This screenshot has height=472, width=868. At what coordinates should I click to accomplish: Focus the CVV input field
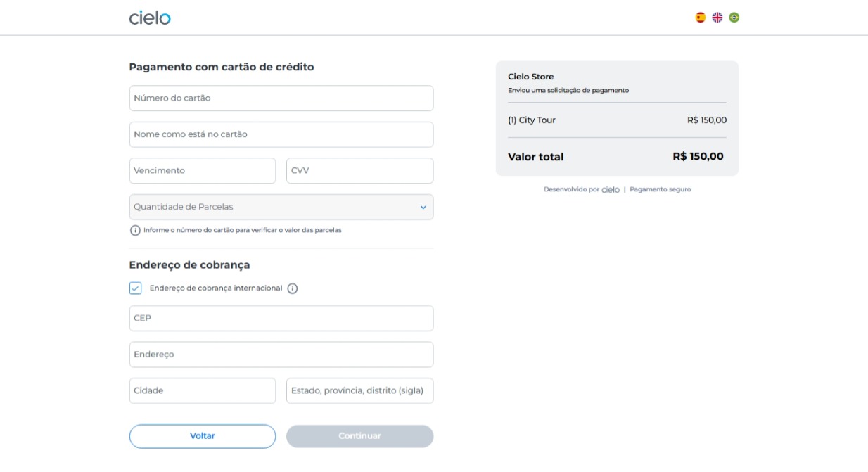click(359, 171)
